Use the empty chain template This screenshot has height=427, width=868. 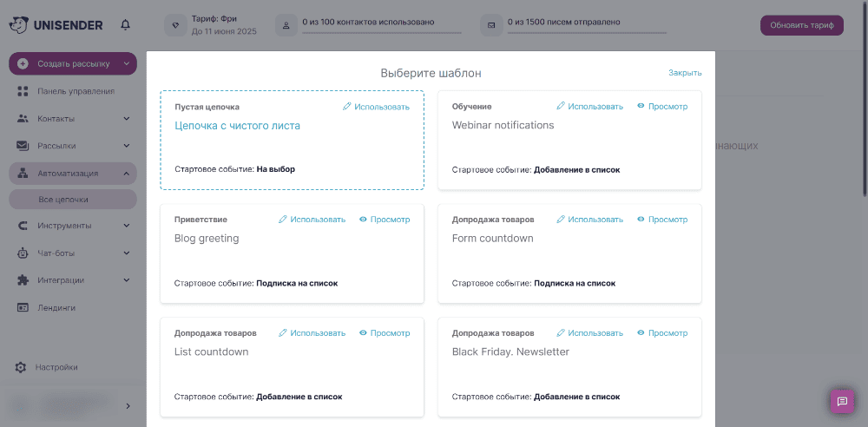click(x=376, y=107)
